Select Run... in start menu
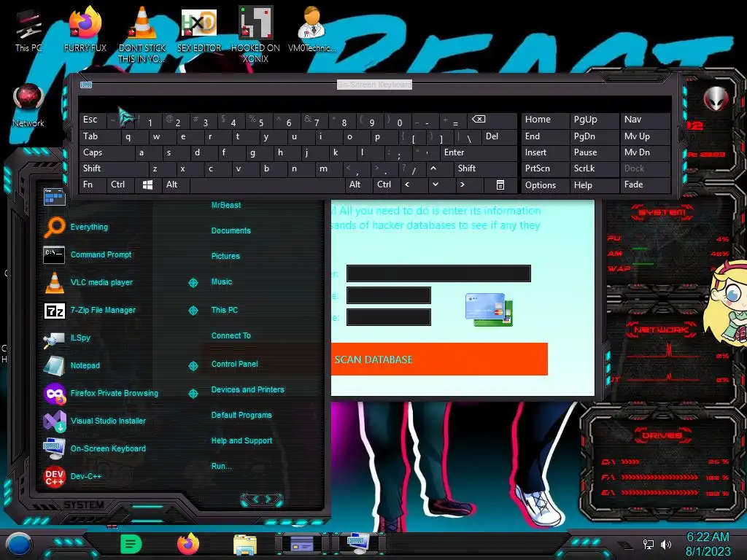The image size is (747, 560). click(x=222, y=466)
